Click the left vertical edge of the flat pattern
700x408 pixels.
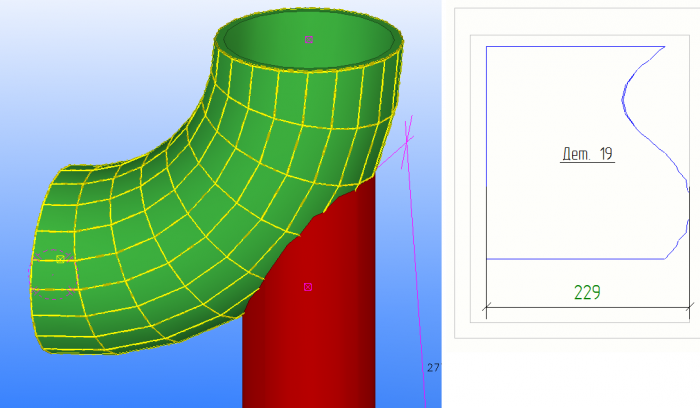[x=486, y=152]
